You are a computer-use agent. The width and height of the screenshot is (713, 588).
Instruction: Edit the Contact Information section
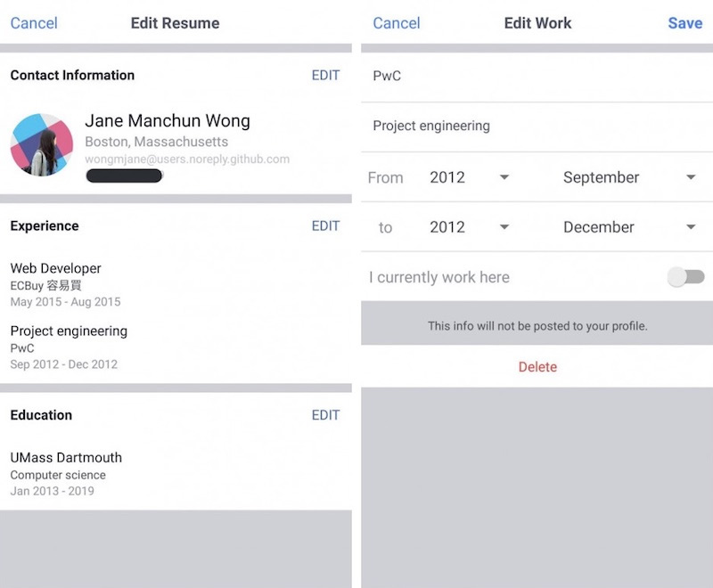325,76
